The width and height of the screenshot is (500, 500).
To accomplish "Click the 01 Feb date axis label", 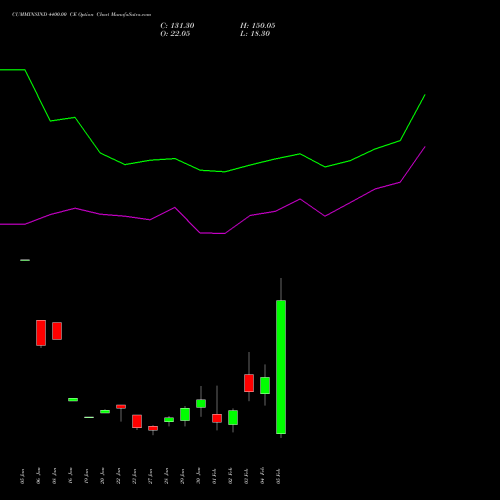I will pyautogui.click(x=214, y=476).
